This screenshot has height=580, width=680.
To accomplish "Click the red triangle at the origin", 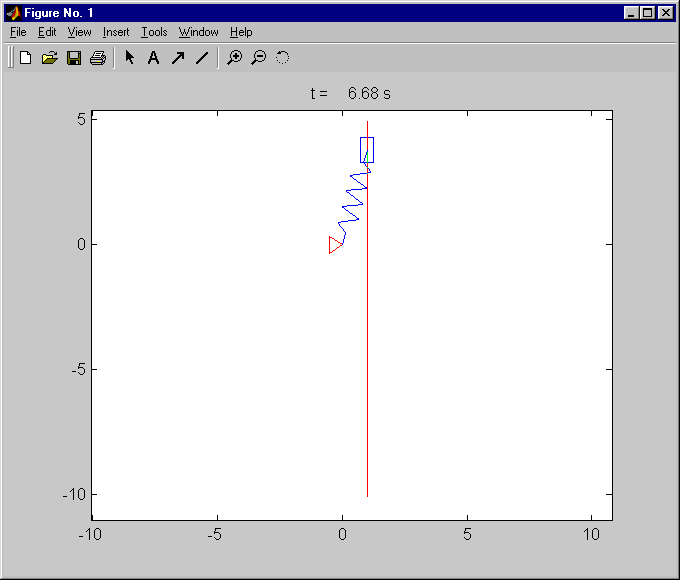I will [334, 245].
